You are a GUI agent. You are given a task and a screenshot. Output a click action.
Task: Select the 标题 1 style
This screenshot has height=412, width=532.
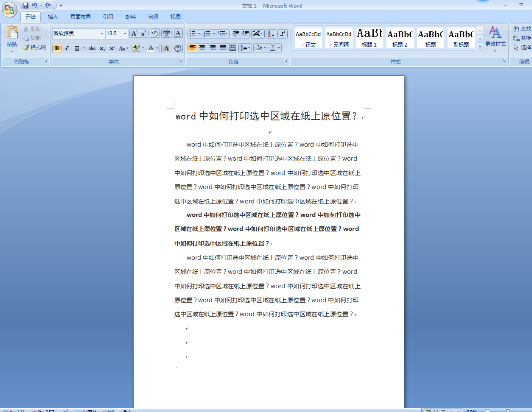369,38
